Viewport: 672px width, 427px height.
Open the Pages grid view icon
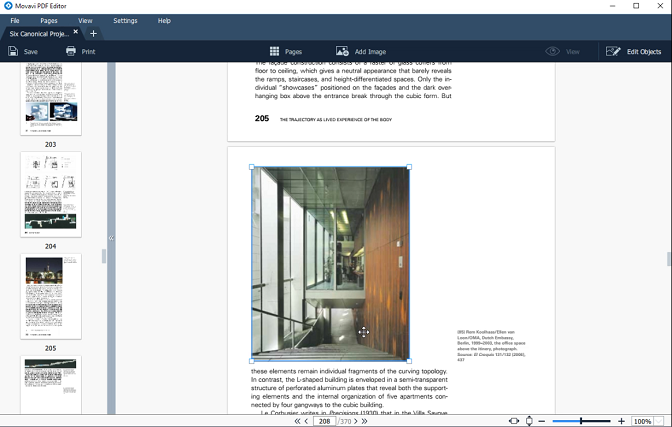274,51
